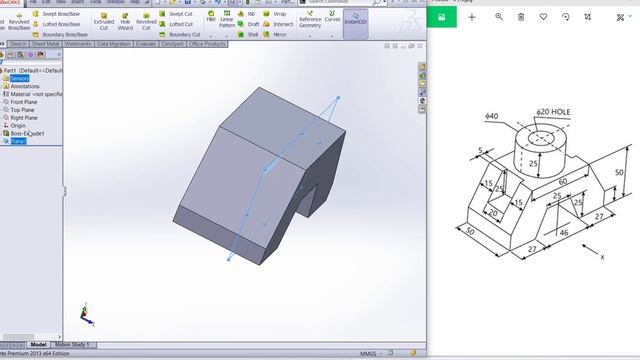Open the DisplayManager panel tab icon
This screenshot has height=360, width=640.
click(40, 55)
